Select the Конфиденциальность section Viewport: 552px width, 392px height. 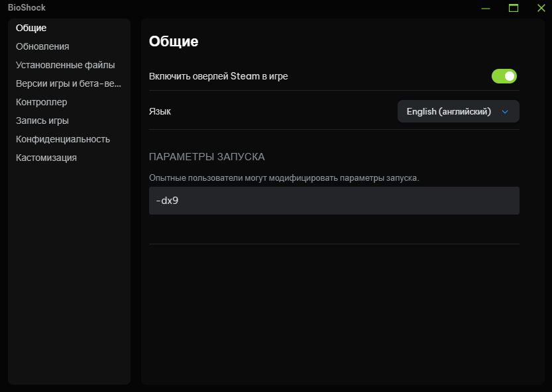pos(63,139)
